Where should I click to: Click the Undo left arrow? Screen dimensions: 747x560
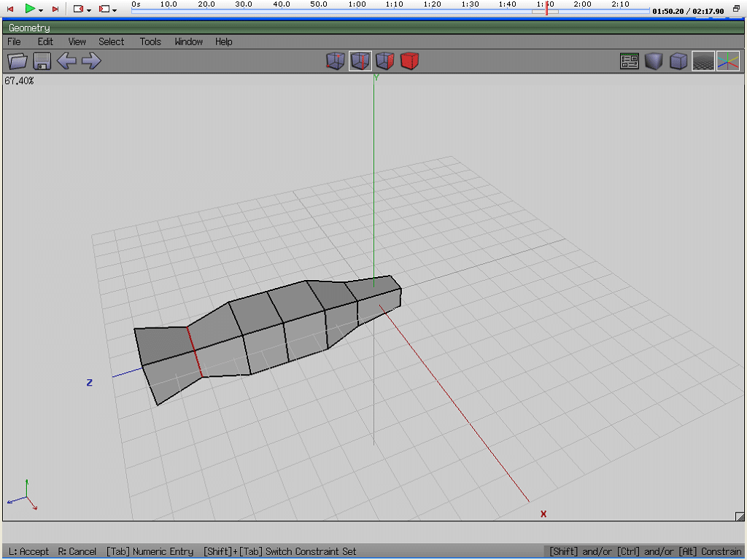[66, 61]
